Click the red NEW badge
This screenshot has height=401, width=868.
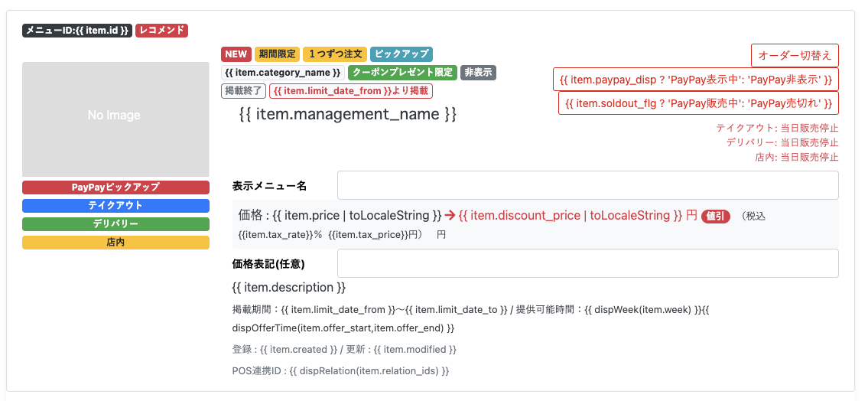pyautogui.click(x=236, y=54)
